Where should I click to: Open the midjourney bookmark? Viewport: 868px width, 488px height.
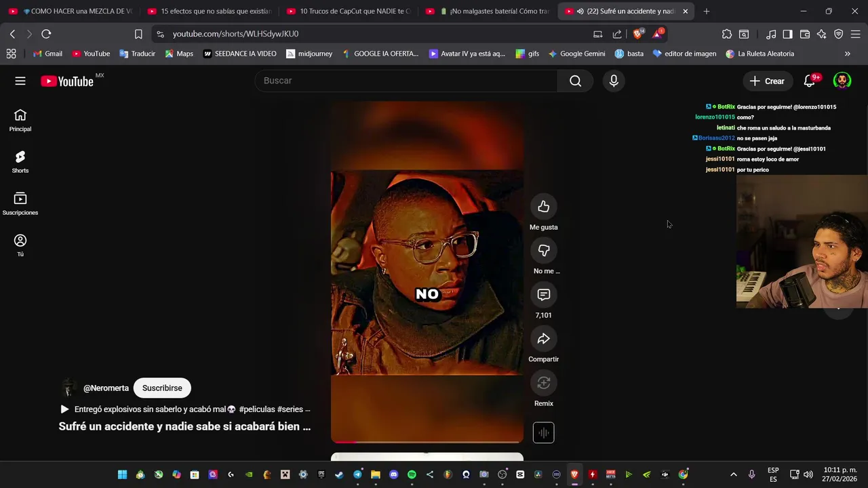[x=309, y=54]
